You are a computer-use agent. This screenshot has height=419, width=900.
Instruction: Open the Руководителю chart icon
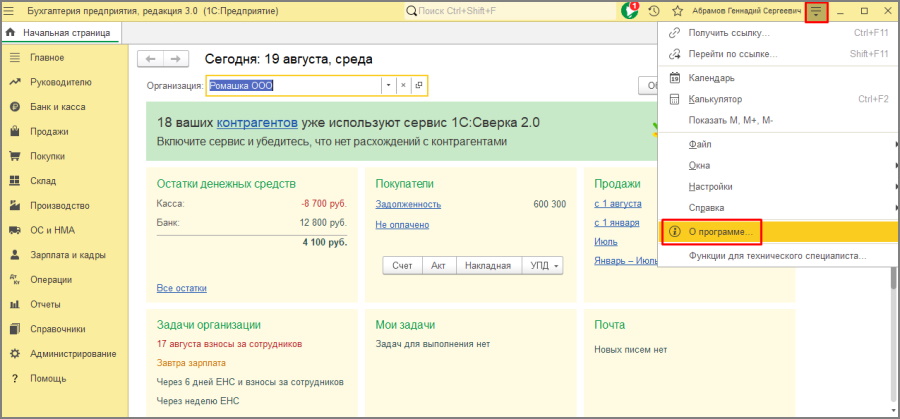tap(15, 83)
